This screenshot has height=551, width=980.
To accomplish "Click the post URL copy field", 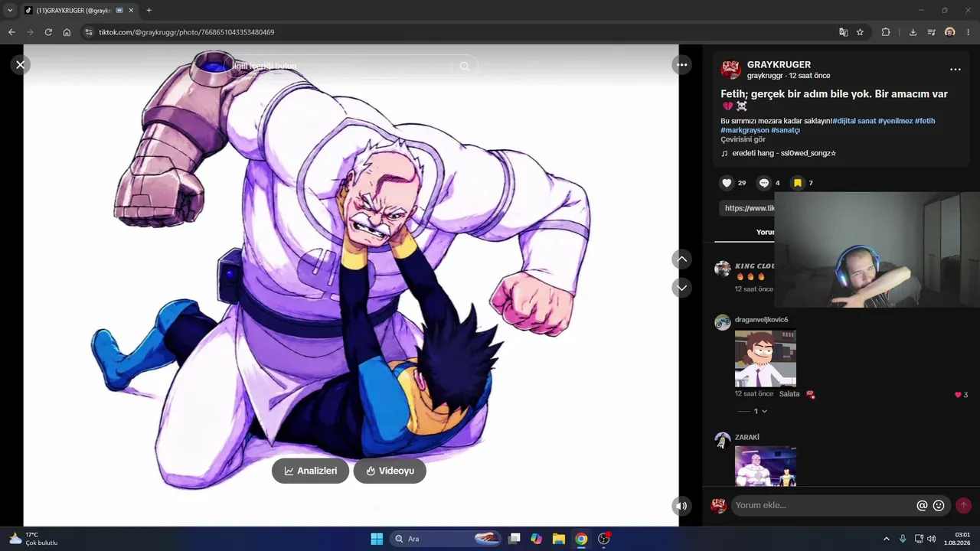I will click(746, 208).
